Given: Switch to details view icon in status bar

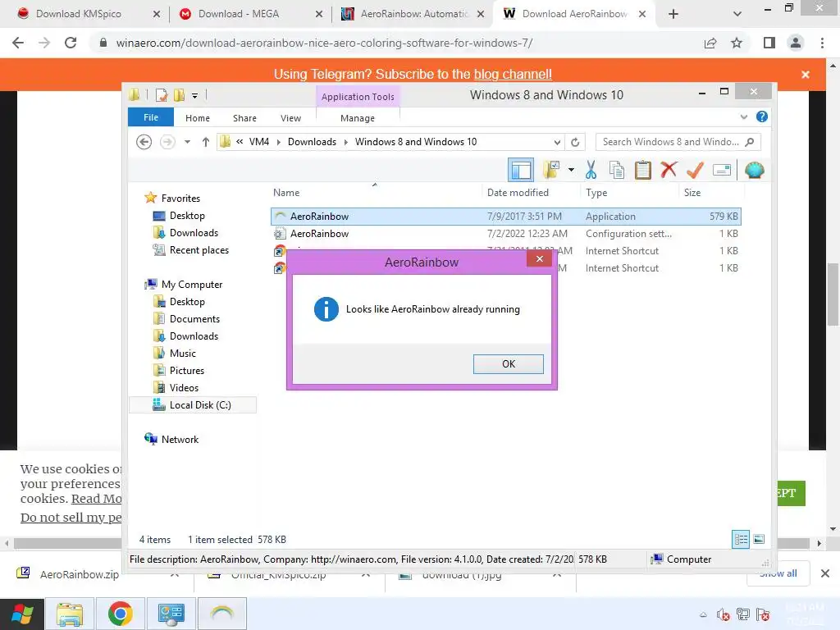Looking at the screenshot, I should point(741,539).
